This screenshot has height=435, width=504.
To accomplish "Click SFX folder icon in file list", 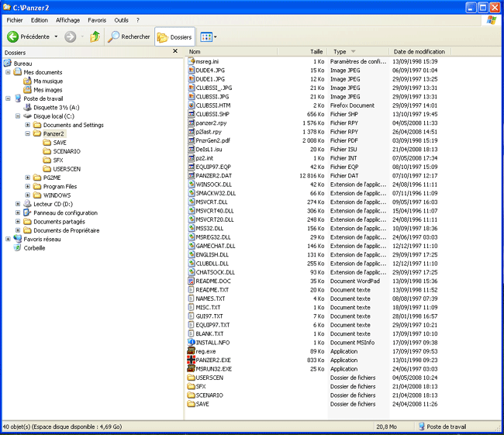I will click(192, 386).
